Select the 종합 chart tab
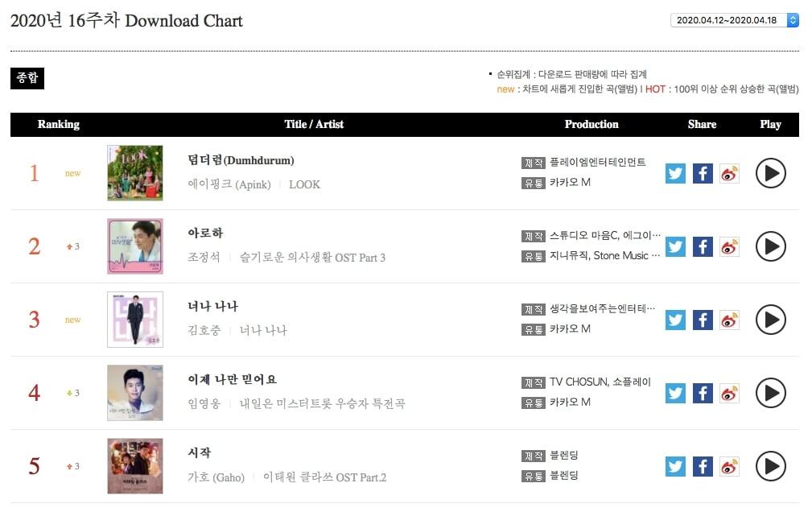Screen dimensions: 812x508 click(x=27, y=78)
